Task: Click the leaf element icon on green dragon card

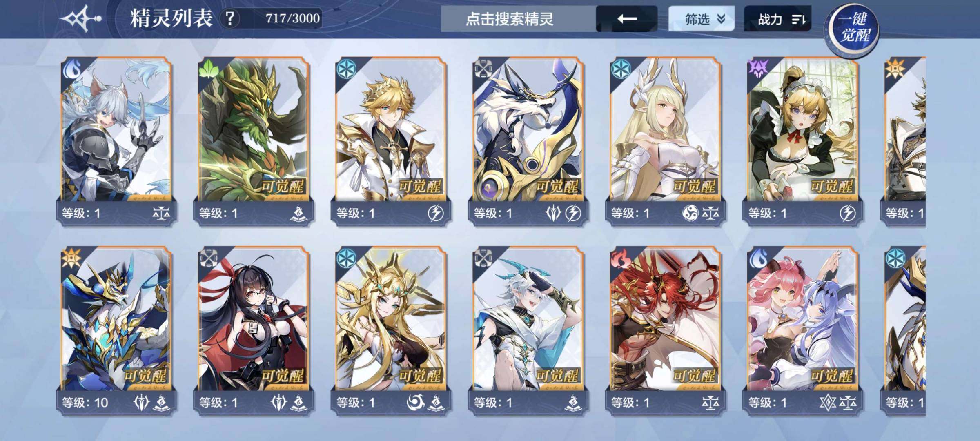Action: pos(209,69)
